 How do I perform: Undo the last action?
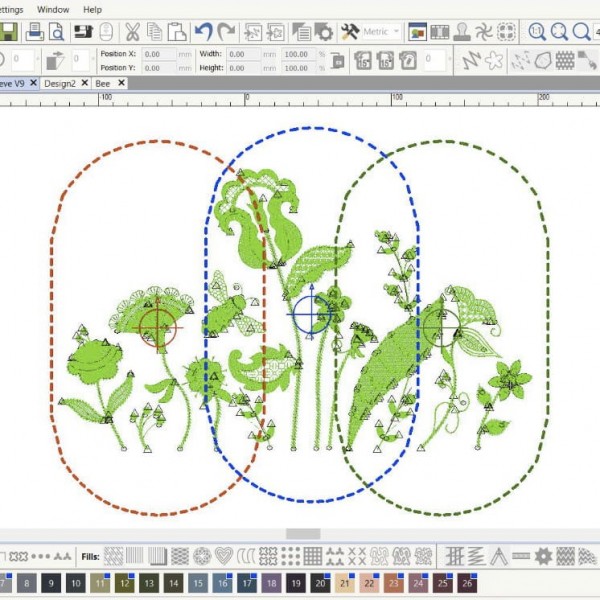click(x=204, y=32)
